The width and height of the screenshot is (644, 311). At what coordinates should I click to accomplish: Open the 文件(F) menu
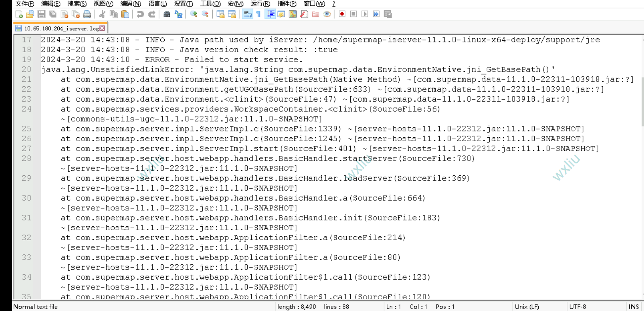pos(25,4)
